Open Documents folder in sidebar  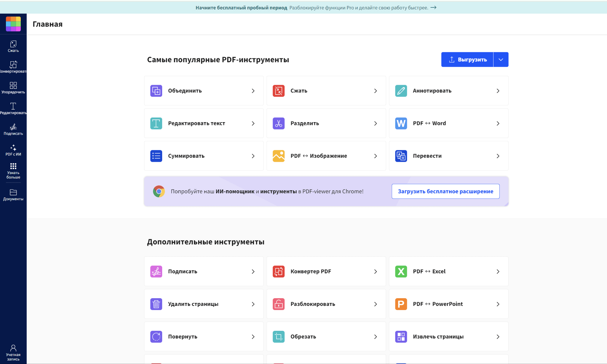tap(13, 195)
